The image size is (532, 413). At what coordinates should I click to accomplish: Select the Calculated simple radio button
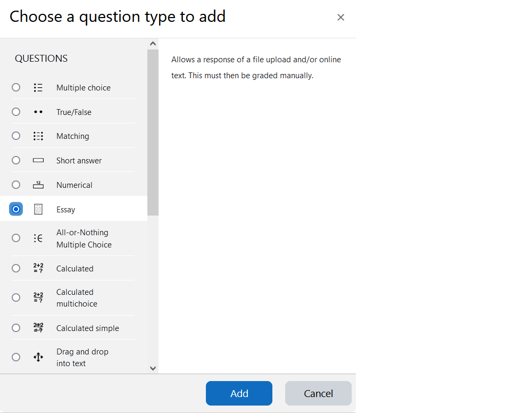click(16, 328)
